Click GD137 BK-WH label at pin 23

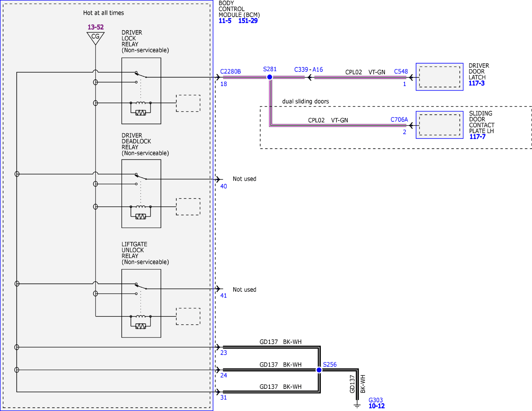pos(280,342)
